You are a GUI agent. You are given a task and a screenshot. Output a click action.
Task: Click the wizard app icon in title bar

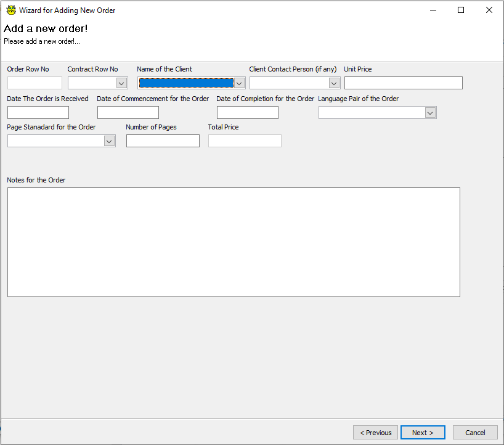pos(10,10)
